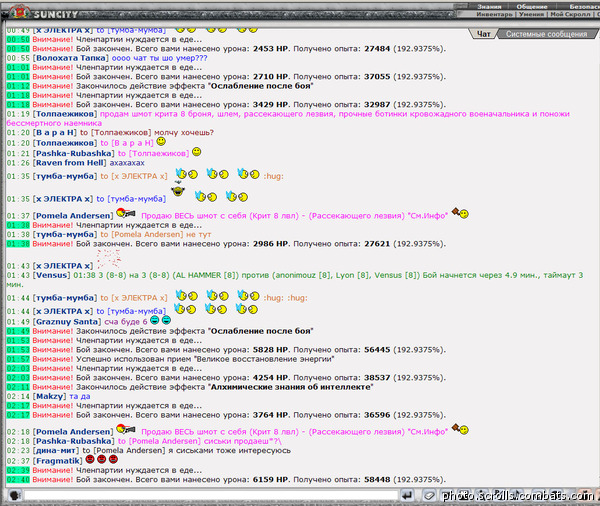Screen dimensions: 600x506
Task: Click hammer smiley ending the 02:18 sale message
Action: (460, 429)
